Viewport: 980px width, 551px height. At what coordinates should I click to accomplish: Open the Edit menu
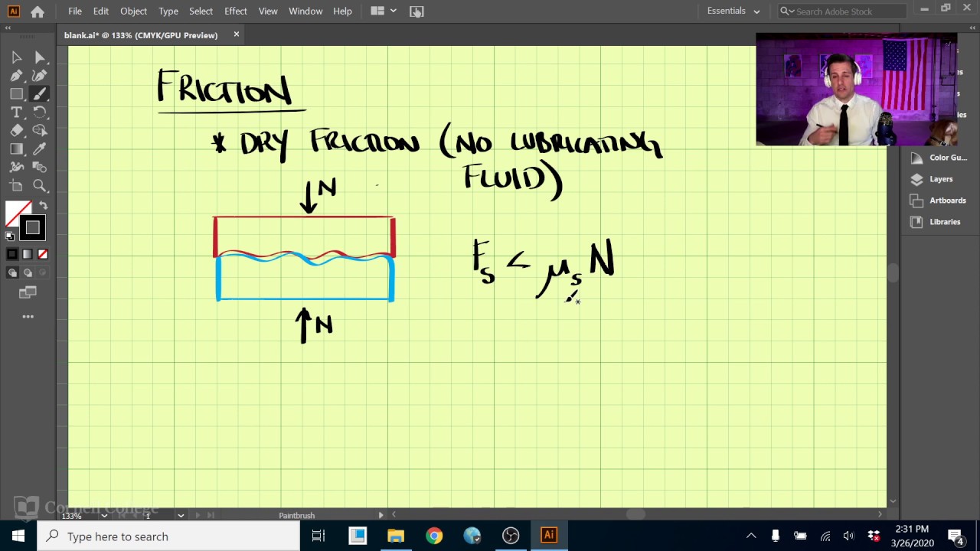tap(101, 11)
